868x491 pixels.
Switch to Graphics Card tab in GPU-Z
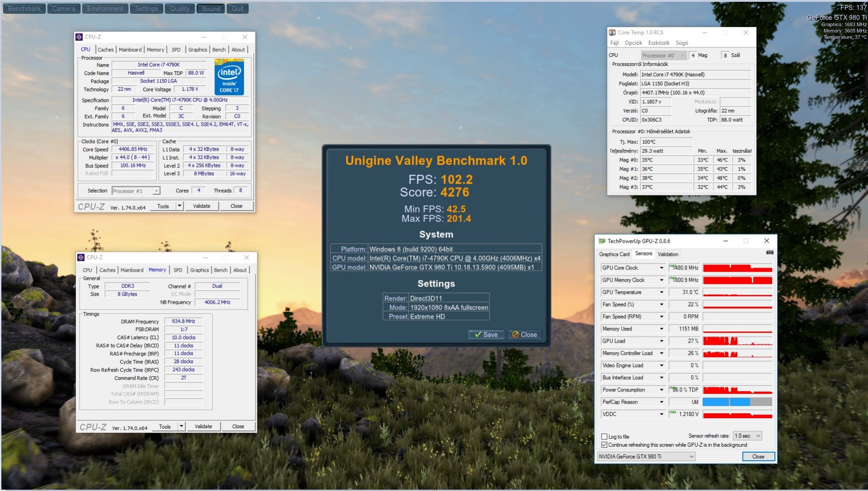pyautogui.click(x=614, y=254)
